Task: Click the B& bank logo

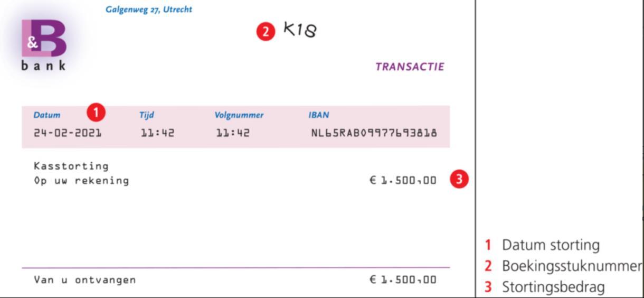Action: pos(44,44)
